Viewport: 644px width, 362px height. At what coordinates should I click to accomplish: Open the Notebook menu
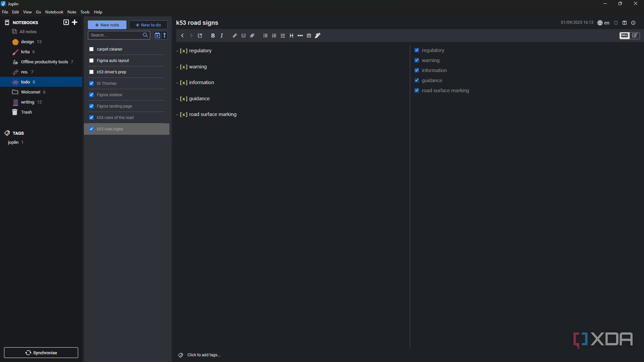pyautogui.click(x=54, y=12)
